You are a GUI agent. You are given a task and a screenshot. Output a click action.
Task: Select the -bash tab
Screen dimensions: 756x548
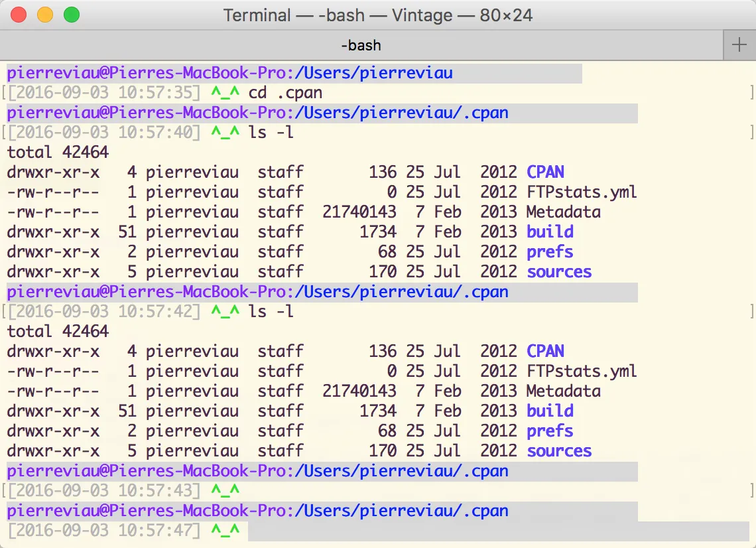pos(361,45)
